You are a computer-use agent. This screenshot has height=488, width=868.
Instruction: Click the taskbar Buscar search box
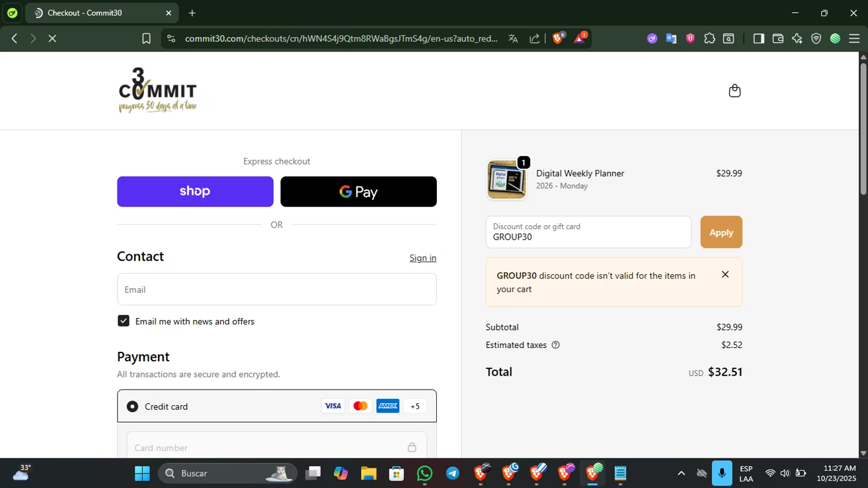pos(227,474)
